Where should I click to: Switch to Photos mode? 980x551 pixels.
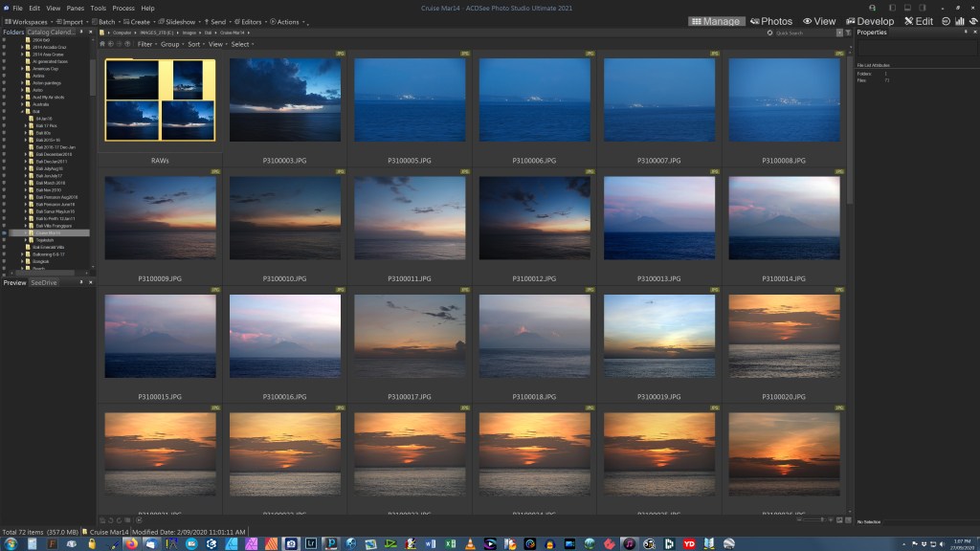pos(771,21)
